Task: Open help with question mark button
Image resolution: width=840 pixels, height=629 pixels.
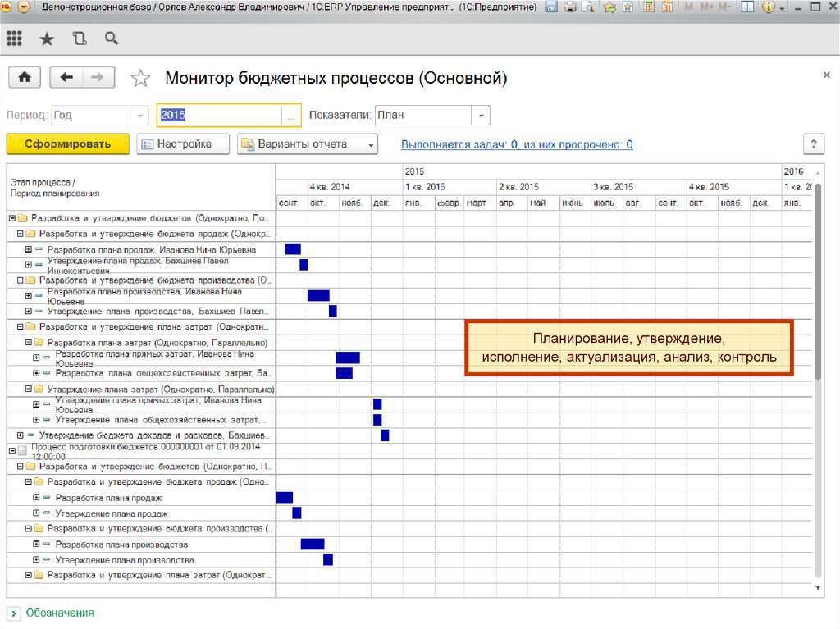Action: point(813,144)
